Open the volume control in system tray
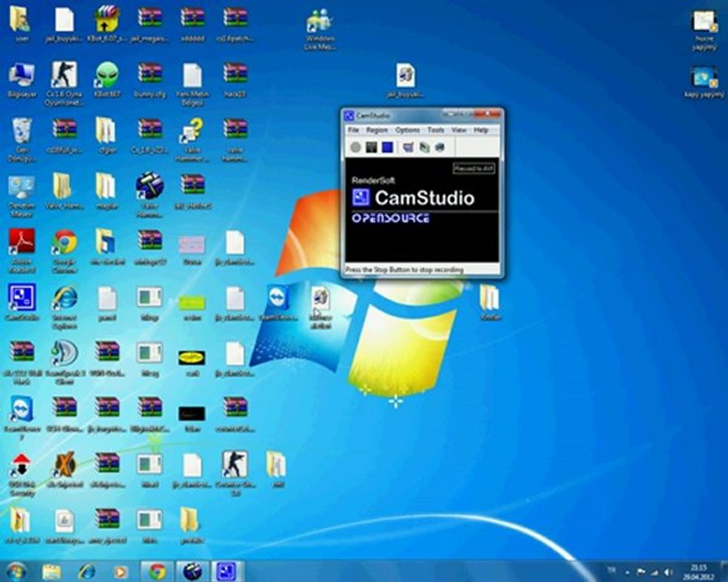The width and height of the screenshot is (728, 582). point(668,571)
